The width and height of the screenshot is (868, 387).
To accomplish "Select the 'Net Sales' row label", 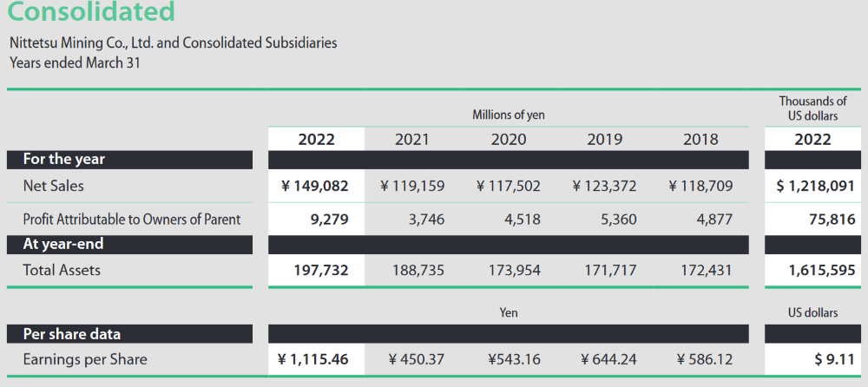I will coord(54,186).
